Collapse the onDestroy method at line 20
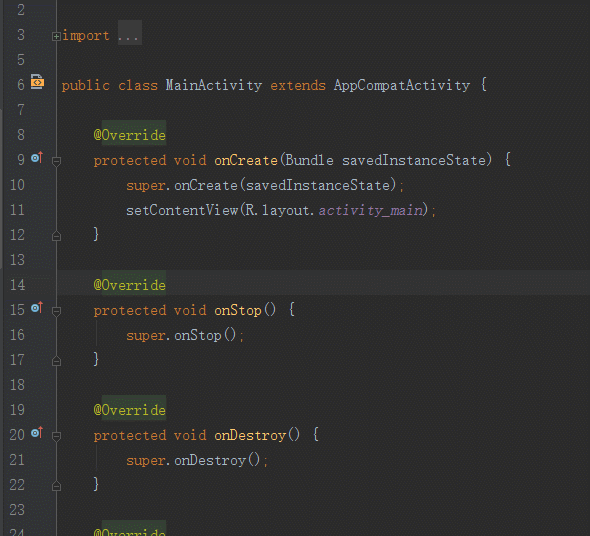The height and width of the screenshot is (536, 590). 56,436
